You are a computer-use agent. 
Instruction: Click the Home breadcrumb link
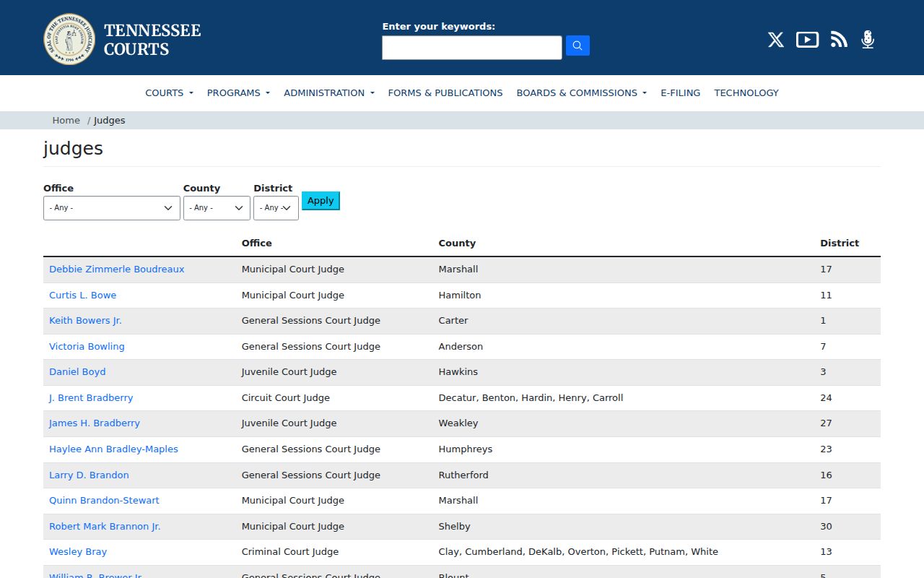pos(66,121)
